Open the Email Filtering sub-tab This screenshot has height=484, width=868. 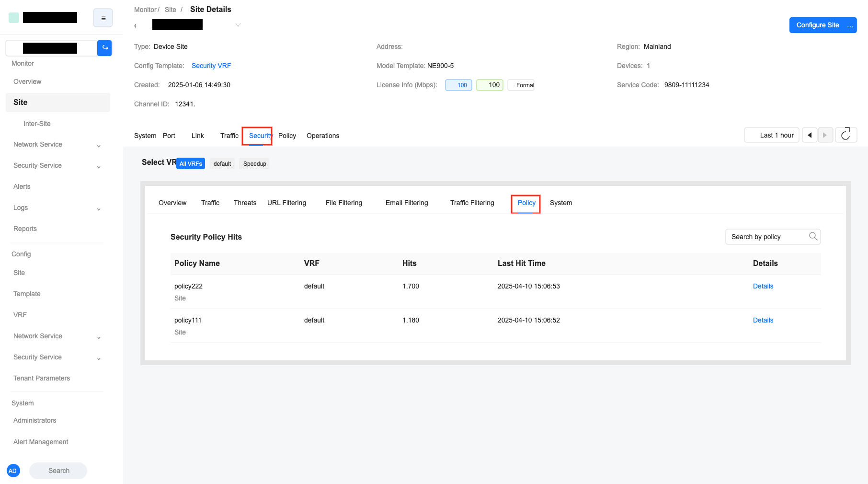click(407, 203)
